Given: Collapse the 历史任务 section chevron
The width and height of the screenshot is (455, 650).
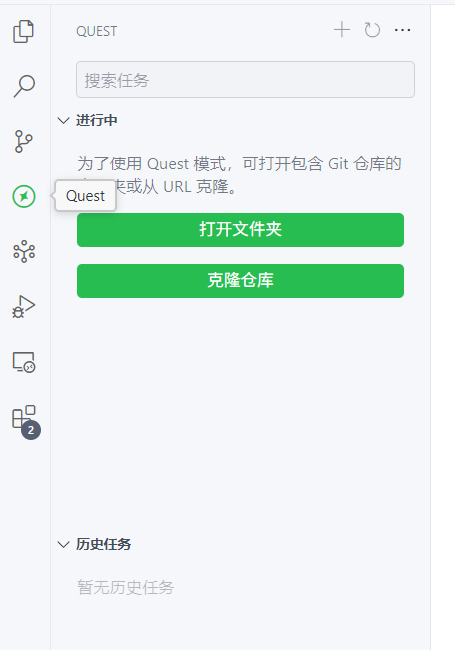Looking at the screenshot, I should pos(63,544).
